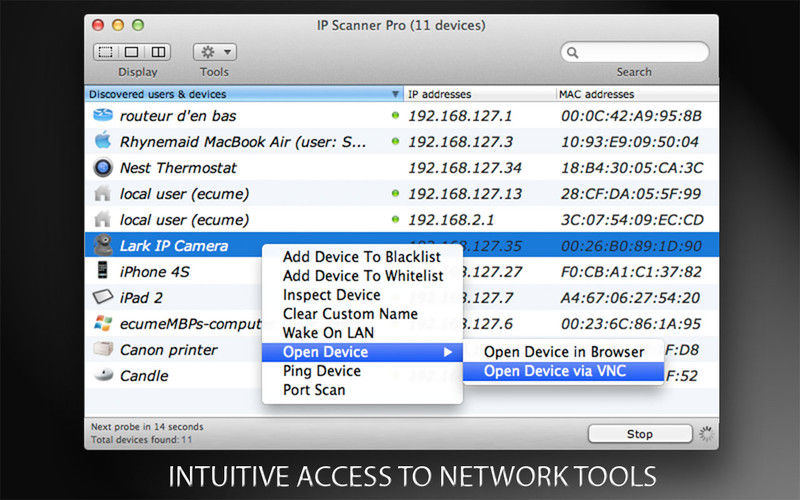The height and width of the screenshot is (500, 800).
Task: Click the Windows logo icon for ecumeMBPs computer
Action: click(101, 323)
